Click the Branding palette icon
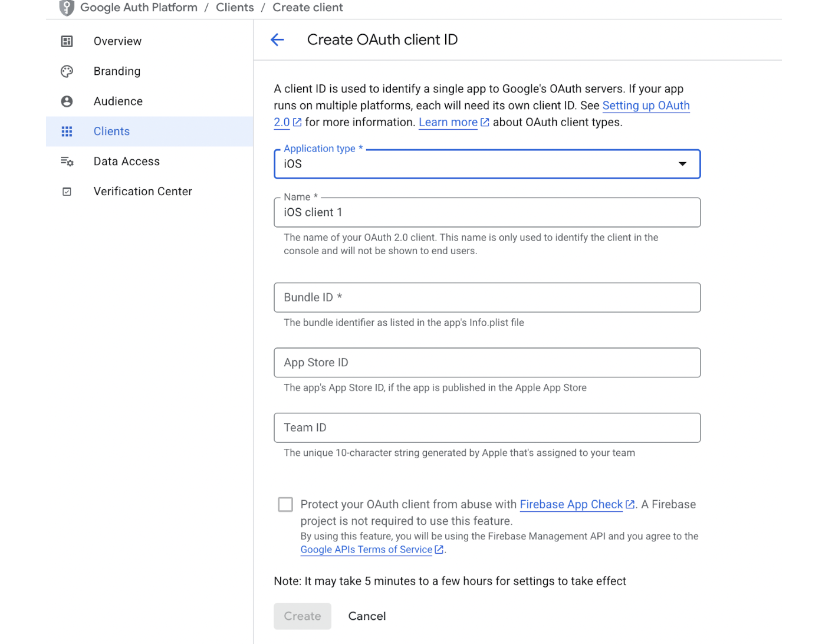Viewport: 822px width, 644px height. pyautogui.click(x=67, y=71)
